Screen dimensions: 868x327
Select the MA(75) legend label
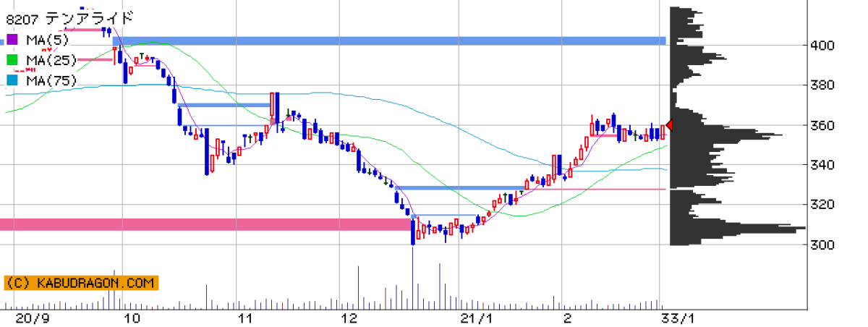point(51,80)
